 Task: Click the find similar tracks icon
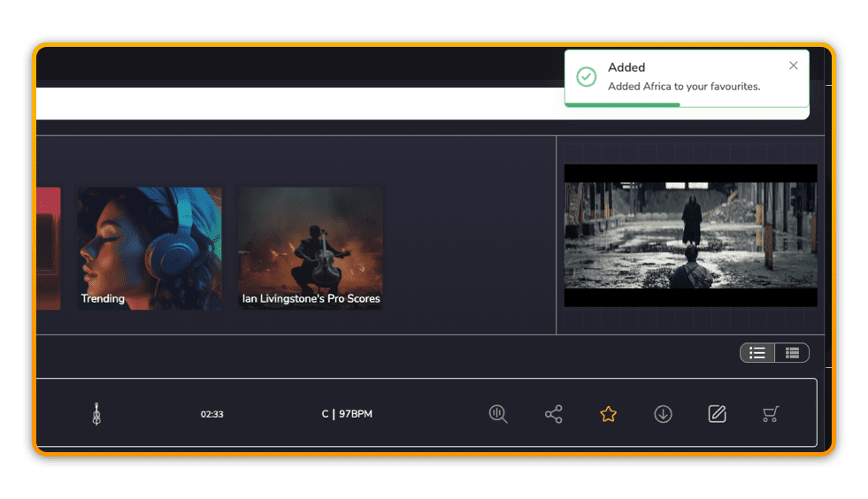498,414
